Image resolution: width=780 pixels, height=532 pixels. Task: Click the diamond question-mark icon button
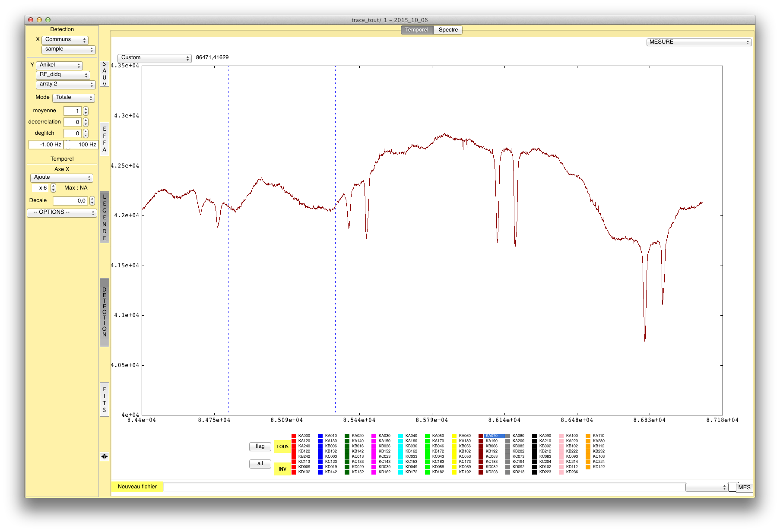[104, 456]
